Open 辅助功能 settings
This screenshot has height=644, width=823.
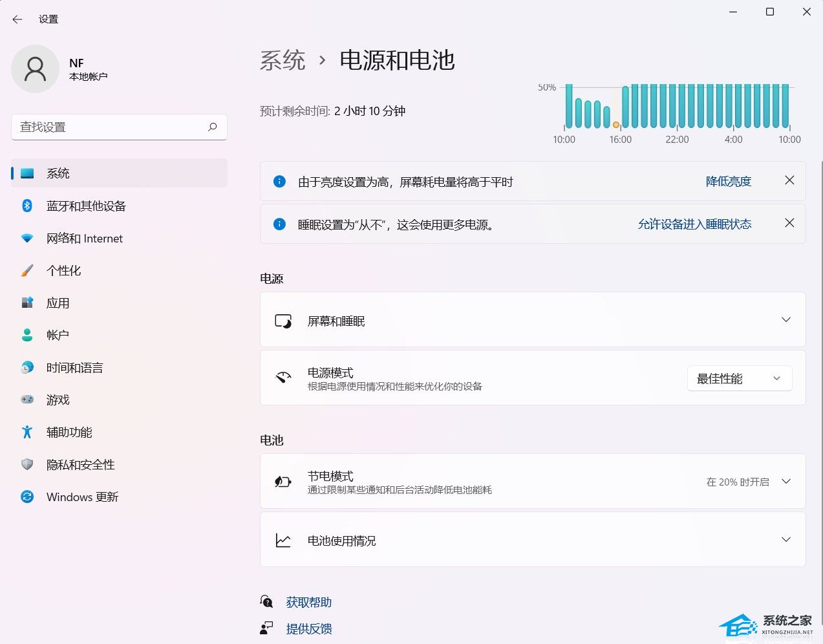click(120, 432)
